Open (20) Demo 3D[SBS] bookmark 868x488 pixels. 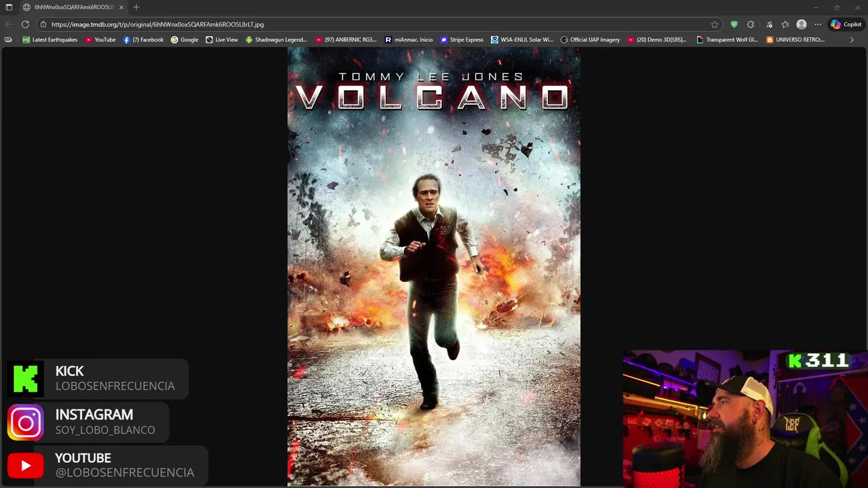click(657, 40)
